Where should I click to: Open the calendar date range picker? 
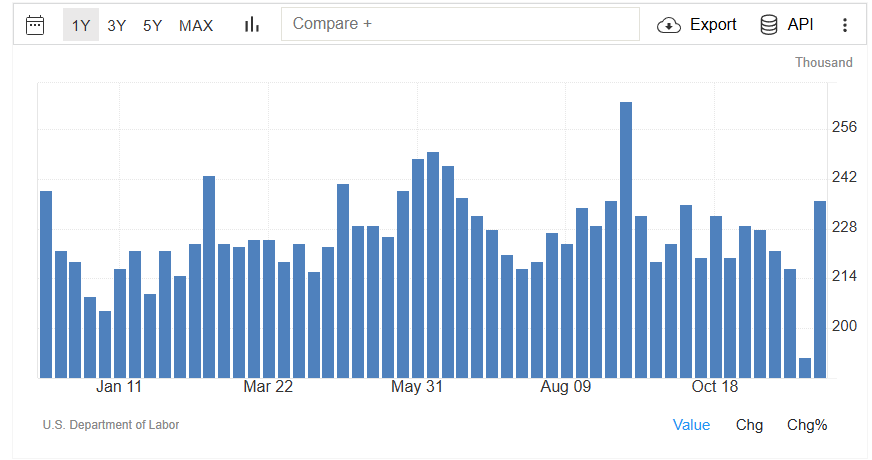click(35, 25)
